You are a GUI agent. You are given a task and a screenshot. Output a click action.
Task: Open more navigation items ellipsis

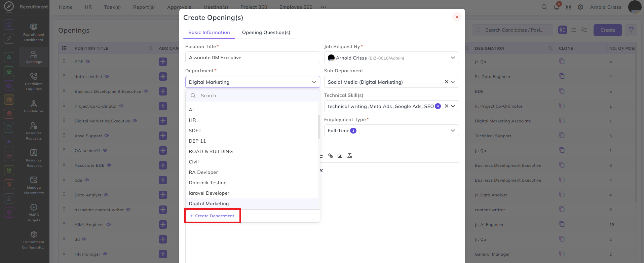coord(323,7)
